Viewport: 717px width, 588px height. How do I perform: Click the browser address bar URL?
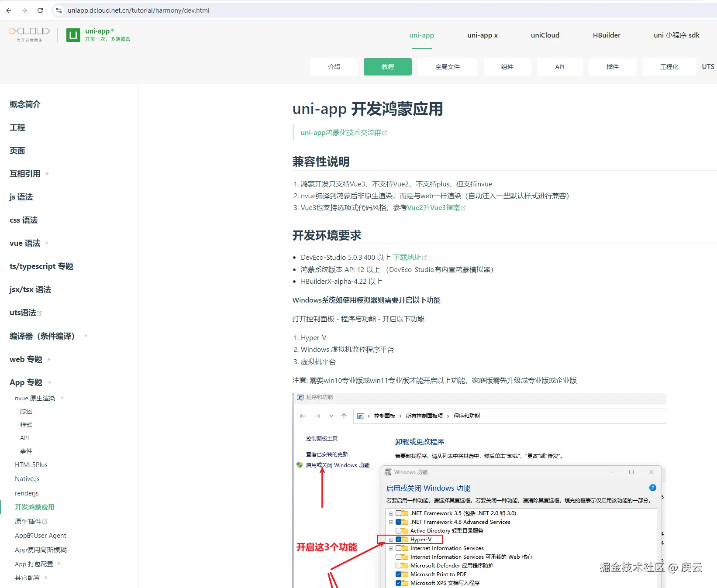coord(138,10)
